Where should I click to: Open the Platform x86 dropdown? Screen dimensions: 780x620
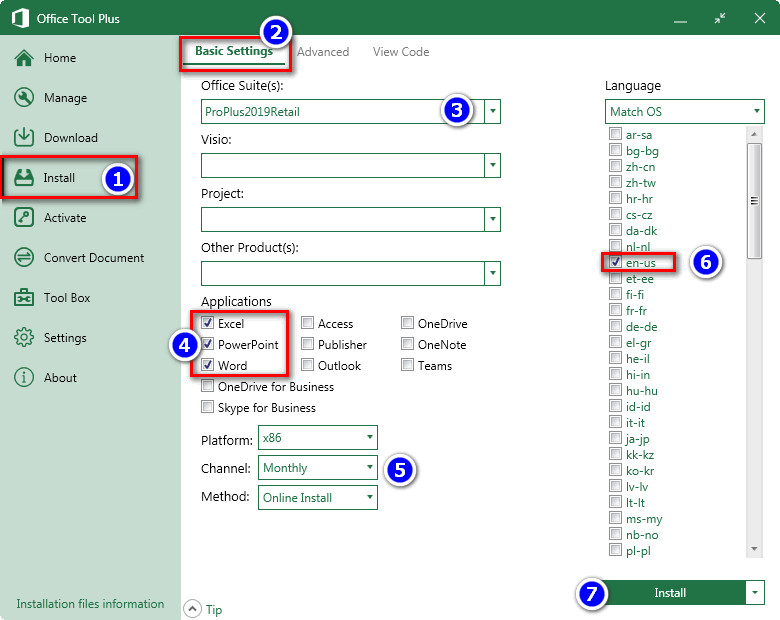tap(318, 437)
